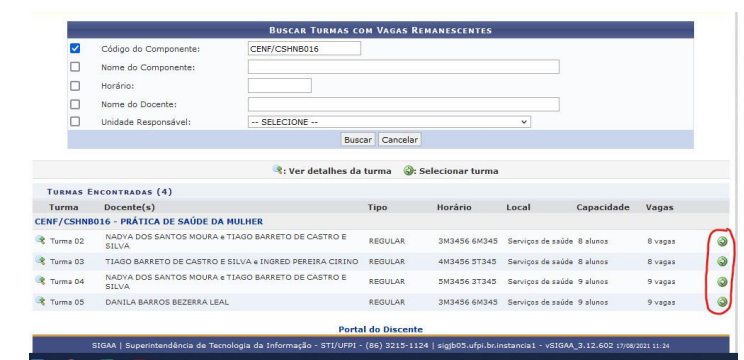Click the Turma 03 label
744x360 pixels.
click(x=67, y=261)
